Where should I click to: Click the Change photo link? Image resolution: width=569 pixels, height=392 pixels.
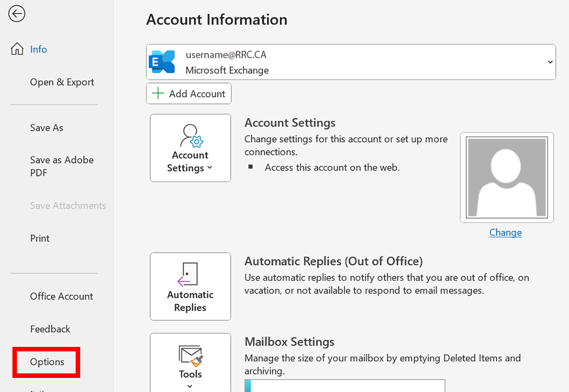tap(505, 232)
